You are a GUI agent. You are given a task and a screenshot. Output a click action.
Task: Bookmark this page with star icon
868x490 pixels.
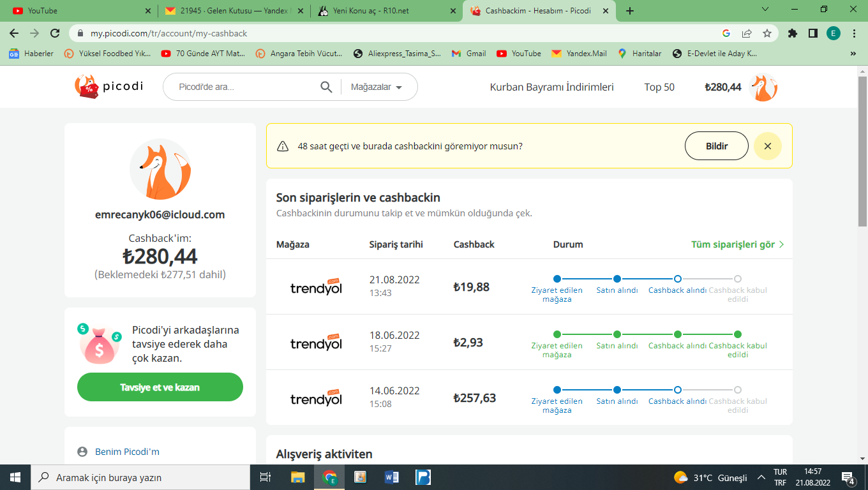(x=767, y=33)
